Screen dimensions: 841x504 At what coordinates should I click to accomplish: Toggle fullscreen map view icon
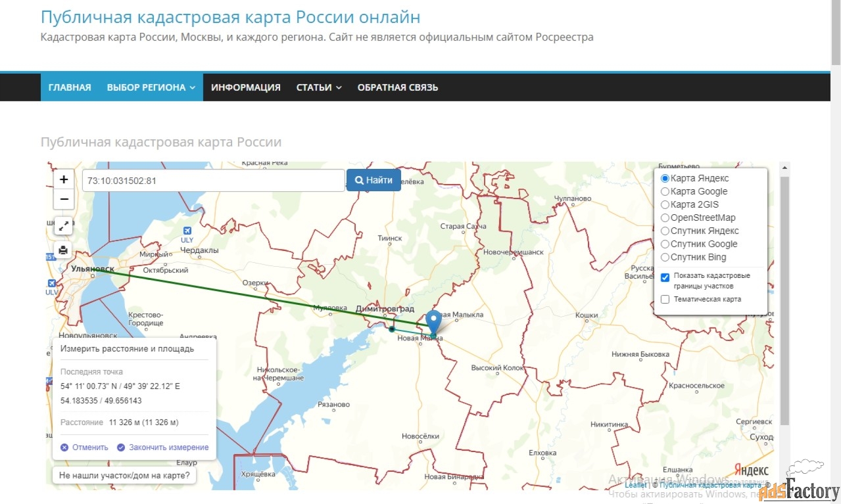(x=63, y=225)
